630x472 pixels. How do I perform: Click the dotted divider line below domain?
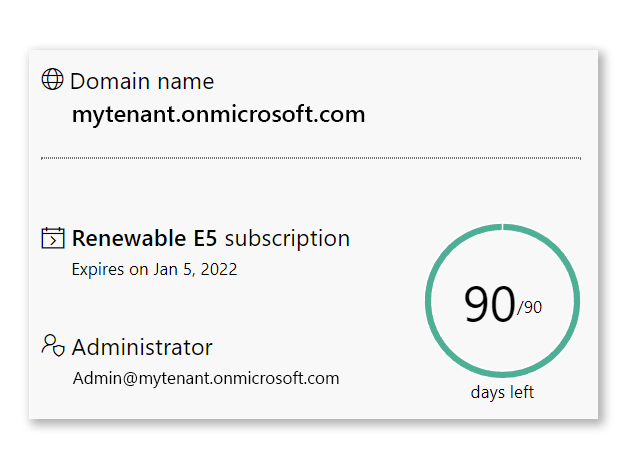310,158
